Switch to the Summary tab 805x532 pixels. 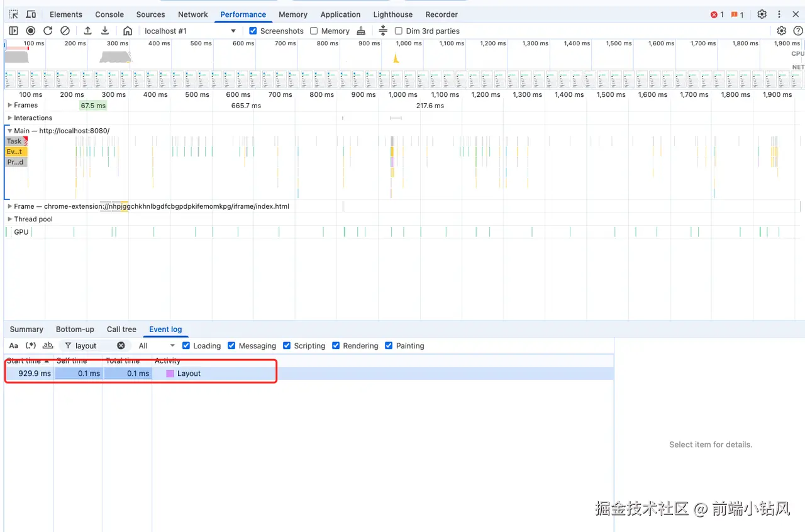tap(26, 329)
